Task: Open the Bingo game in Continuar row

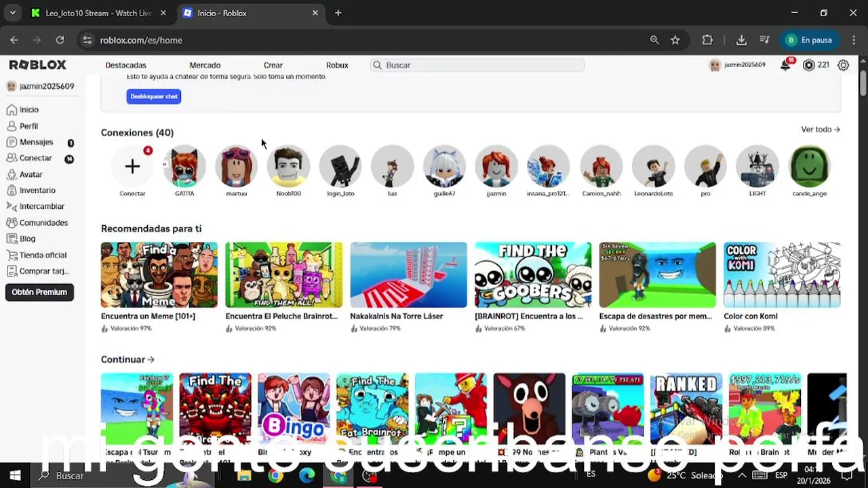Action: pyautogui.click(x=294, y=409)
